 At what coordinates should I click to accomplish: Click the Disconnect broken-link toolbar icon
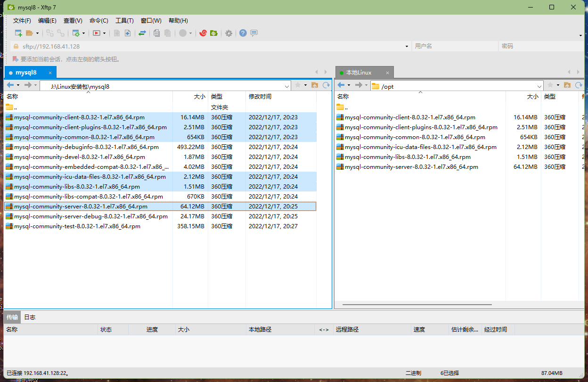pos(49,33)
